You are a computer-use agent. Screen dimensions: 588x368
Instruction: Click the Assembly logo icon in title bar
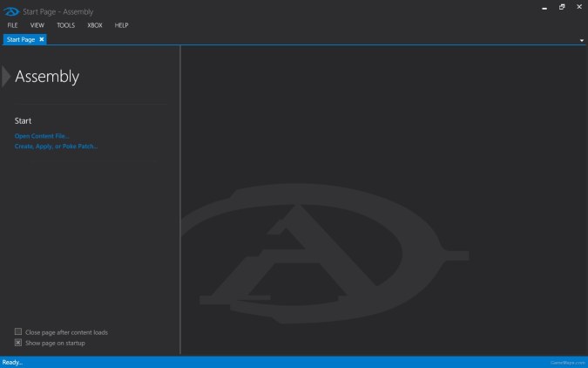tap(10, 11)
